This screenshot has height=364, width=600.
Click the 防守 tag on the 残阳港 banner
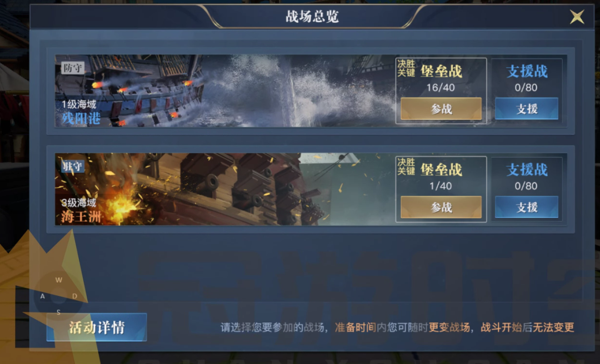(x=73, y=68)
